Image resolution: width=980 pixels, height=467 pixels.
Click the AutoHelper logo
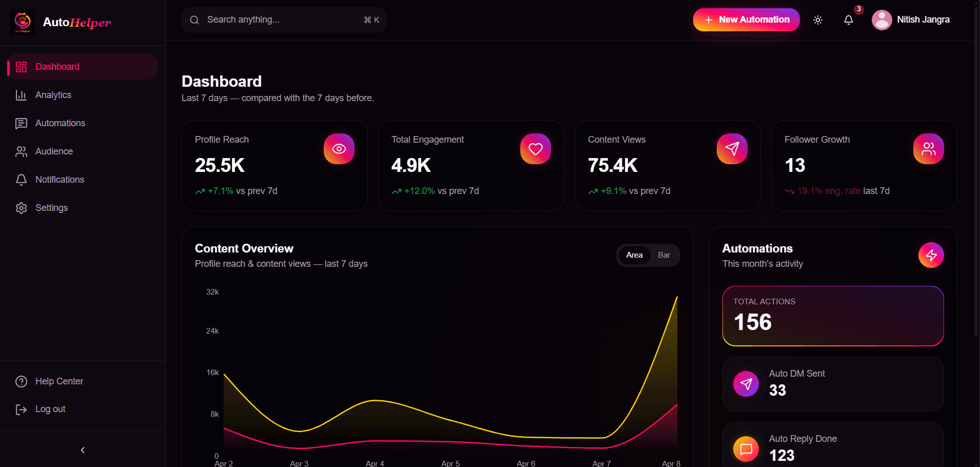[x=23, y=22]
